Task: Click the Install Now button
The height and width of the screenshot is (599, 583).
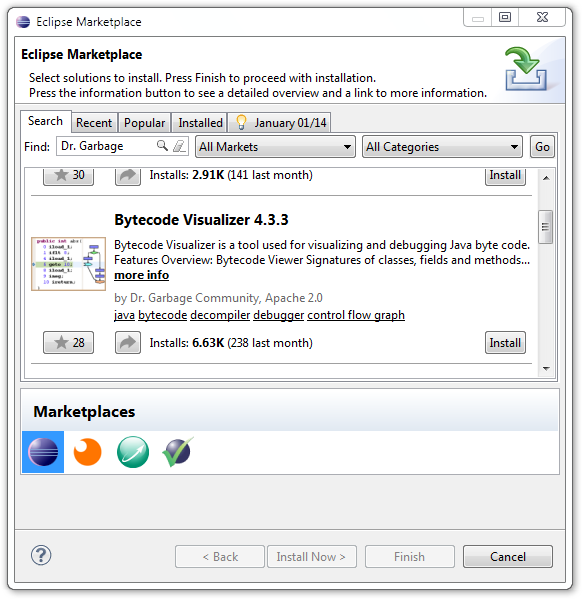Action: [311, 557]
